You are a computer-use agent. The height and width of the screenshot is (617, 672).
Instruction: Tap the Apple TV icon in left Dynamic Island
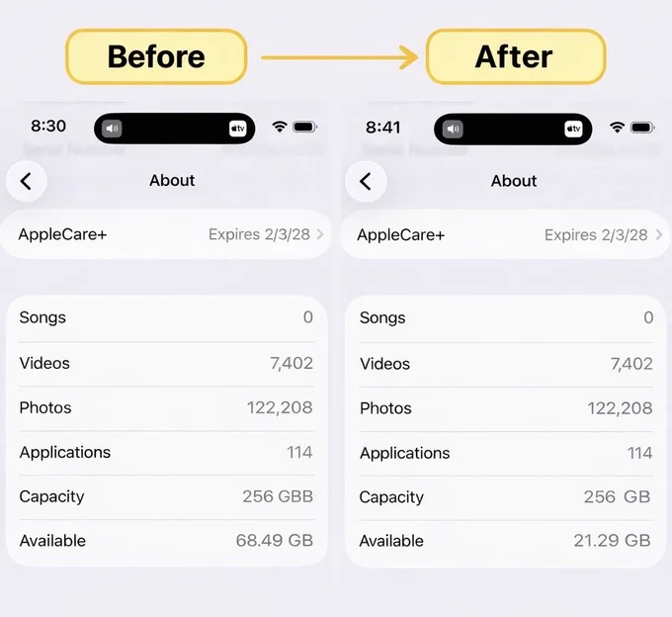coord(237,129)
